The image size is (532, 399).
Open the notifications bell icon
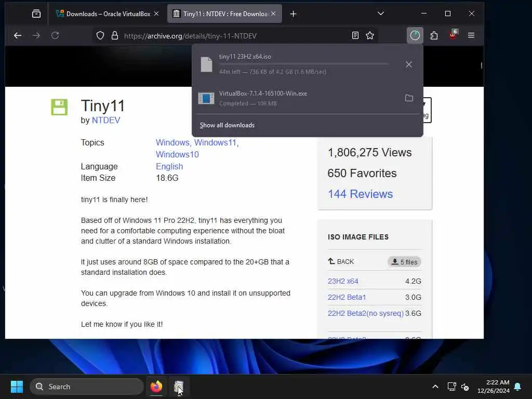518,387
